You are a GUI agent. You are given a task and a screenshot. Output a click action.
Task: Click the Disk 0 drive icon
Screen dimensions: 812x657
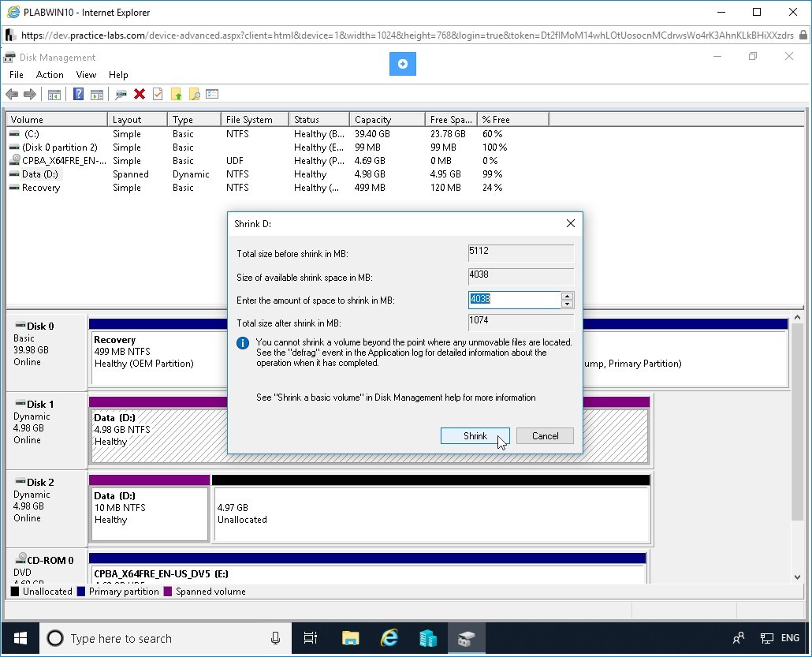pos(20,326)
